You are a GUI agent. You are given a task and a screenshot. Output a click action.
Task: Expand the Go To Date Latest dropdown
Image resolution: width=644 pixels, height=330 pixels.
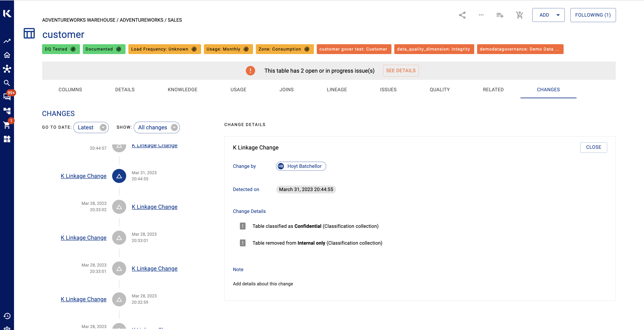tap(91, 127)
